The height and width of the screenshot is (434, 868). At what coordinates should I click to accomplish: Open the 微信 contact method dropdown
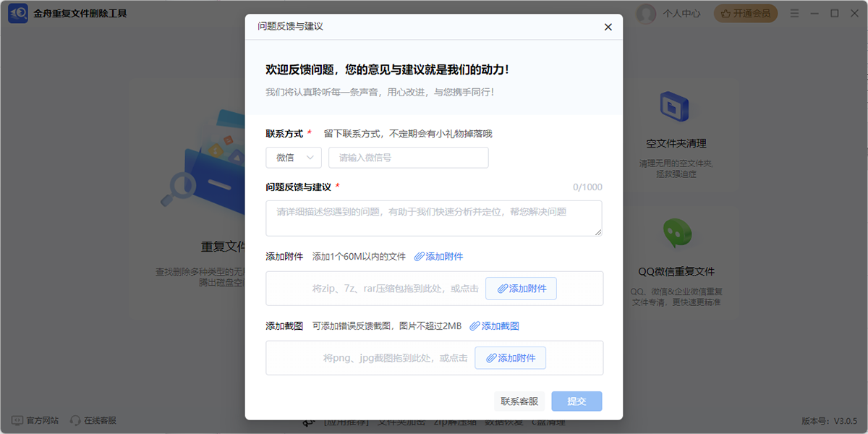point(294,157)
